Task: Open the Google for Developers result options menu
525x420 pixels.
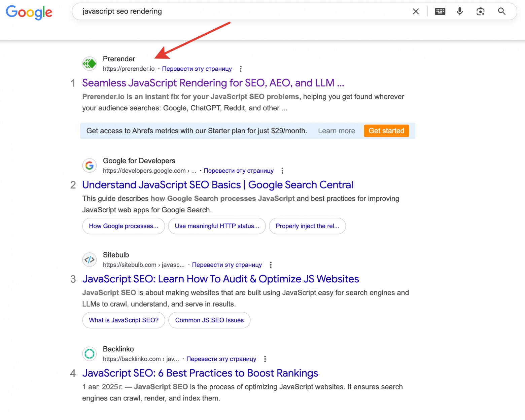Action: [x=282, y=171]
